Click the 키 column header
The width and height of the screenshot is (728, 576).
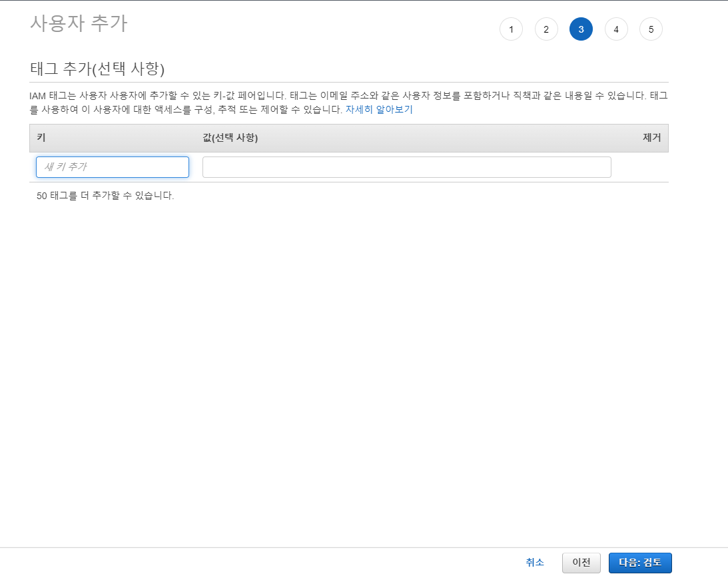coord(41,137)
